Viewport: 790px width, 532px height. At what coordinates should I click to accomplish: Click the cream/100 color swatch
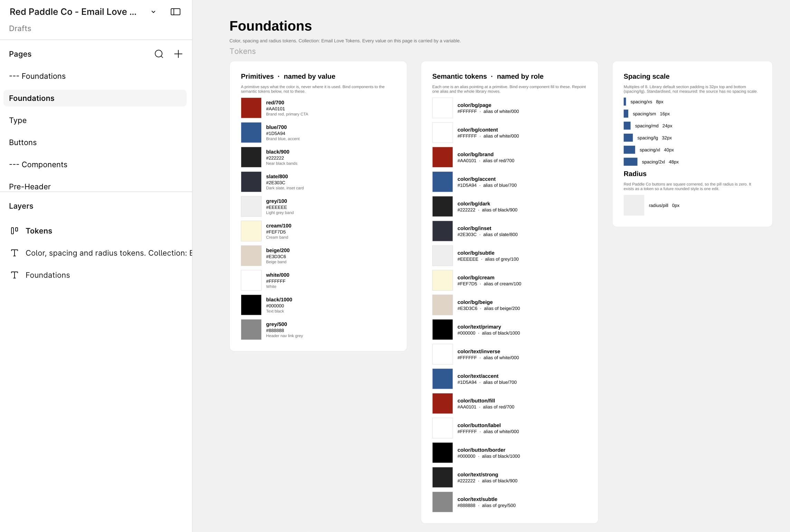251,231
